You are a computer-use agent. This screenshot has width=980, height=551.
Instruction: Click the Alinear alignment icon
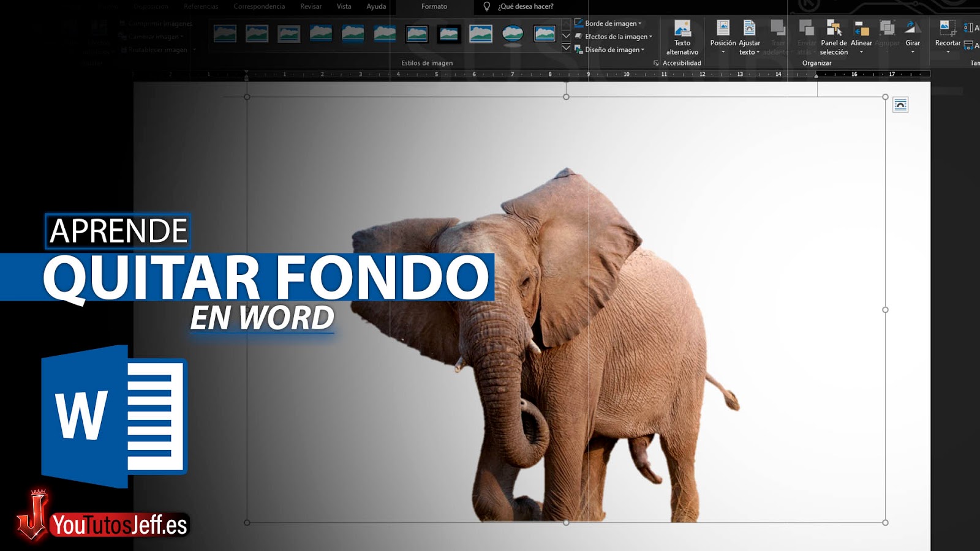[x=862, y=29]
